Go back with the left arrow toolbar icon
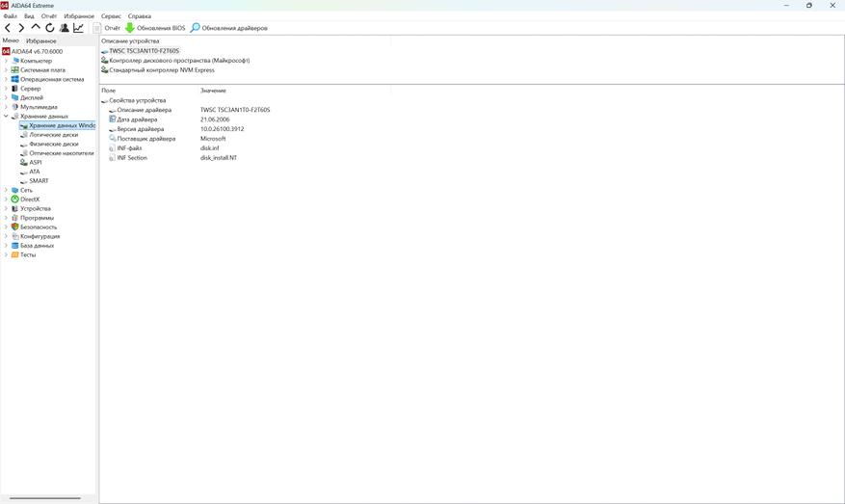 (8, 28)
